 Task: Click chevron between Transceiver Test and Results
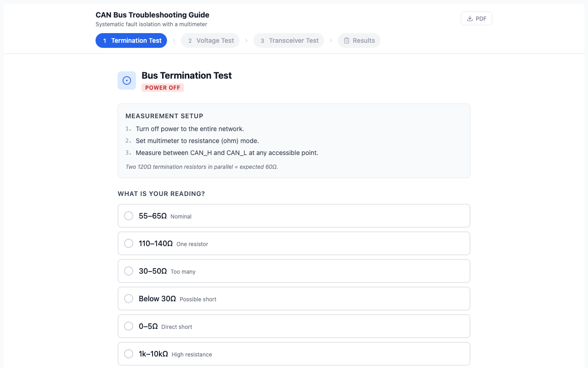tap(331, 40)
